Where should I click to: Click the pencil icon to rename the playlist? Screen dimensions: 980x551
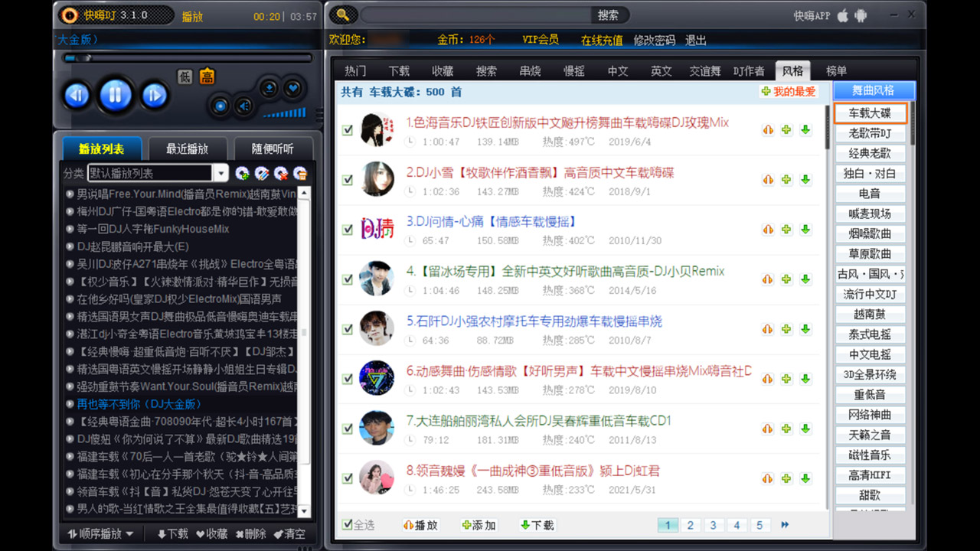click(260, 174)
